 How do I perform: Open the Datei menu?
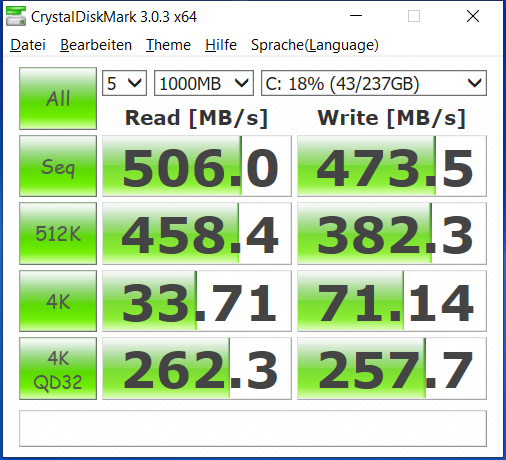(28, 45)
